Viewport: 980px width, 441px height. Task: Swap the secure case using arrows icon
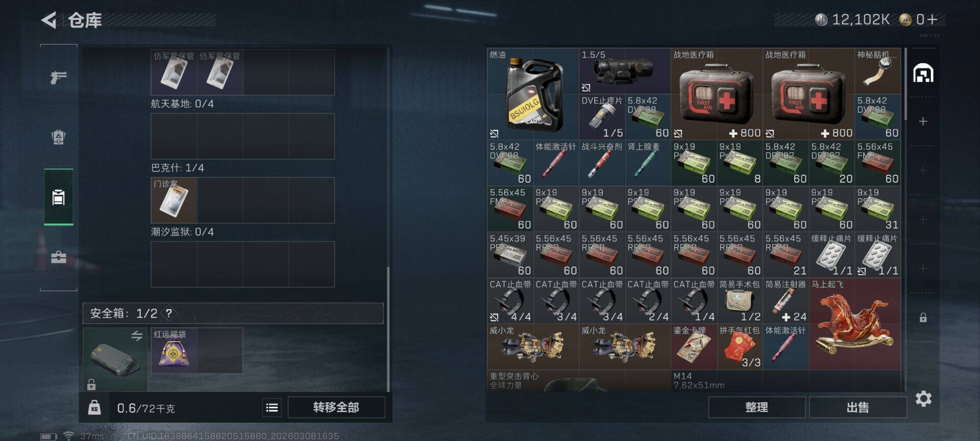pos(137,336)
